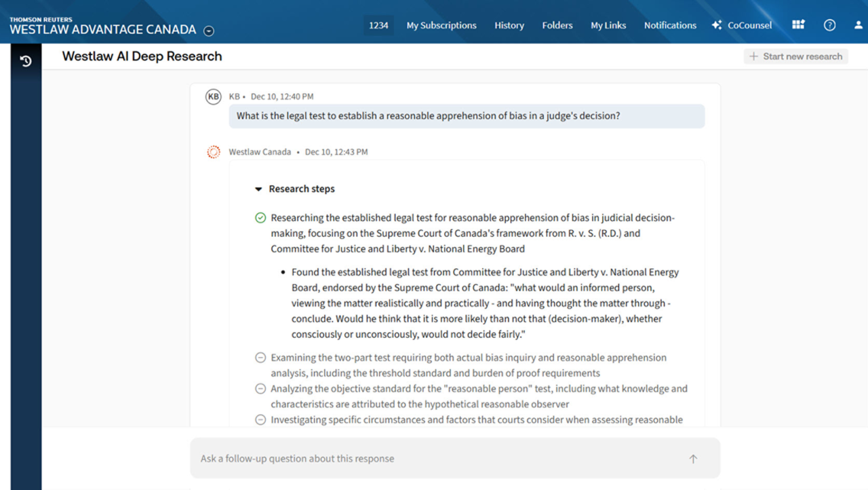Click the Westlaw Canada orange logo icon
The width and height of the screenshot is (868, 490).
(x=214, y=152)
